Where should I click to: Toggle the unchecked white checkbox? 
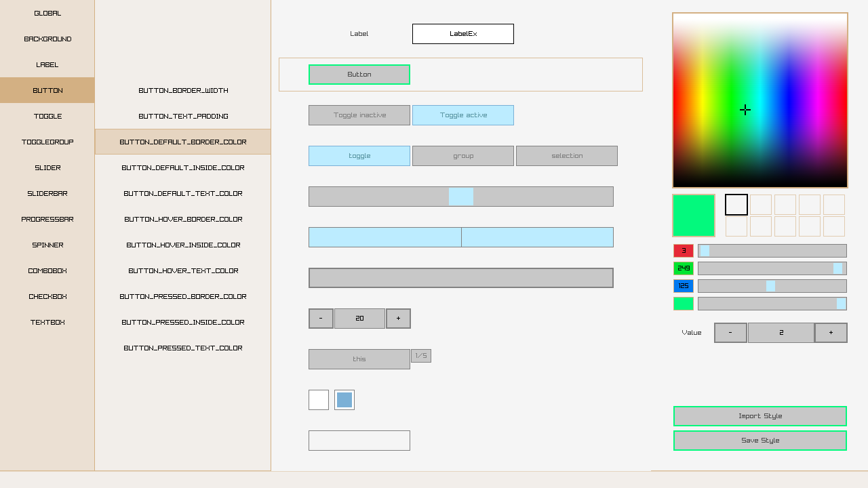(x=319, y=400)
